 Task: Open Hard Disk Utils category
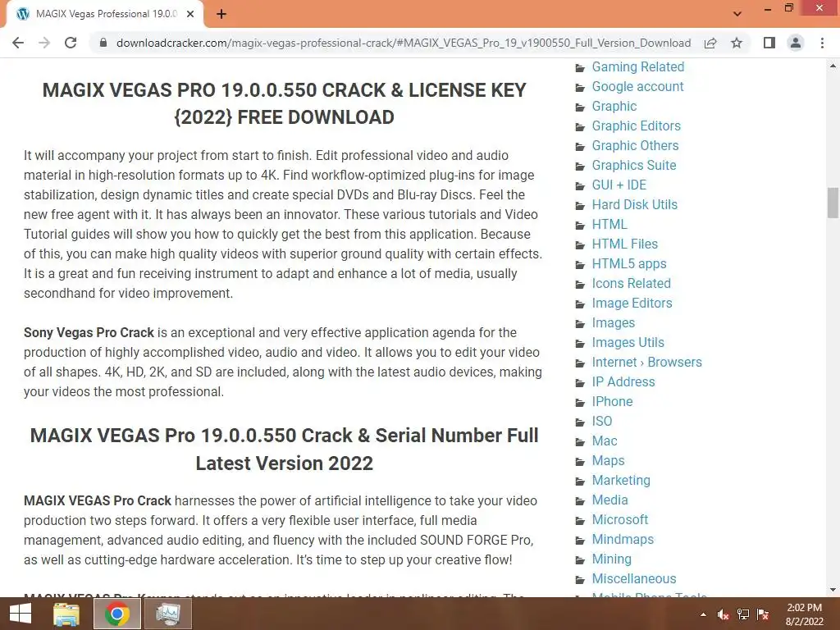coord(634,204)
